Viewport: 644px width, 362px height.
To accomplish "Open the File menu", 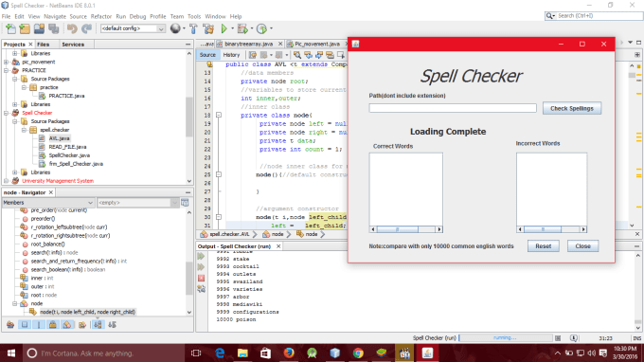I will coord(7,16).
